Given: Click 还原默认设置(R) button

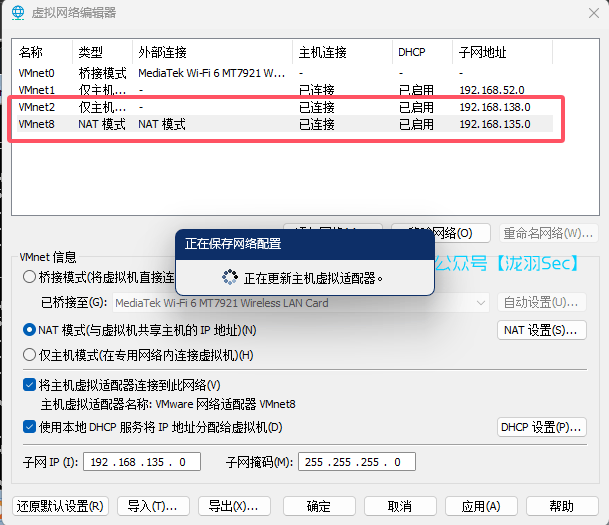Looking at the screenshot, I should click(x=60, y=506).
